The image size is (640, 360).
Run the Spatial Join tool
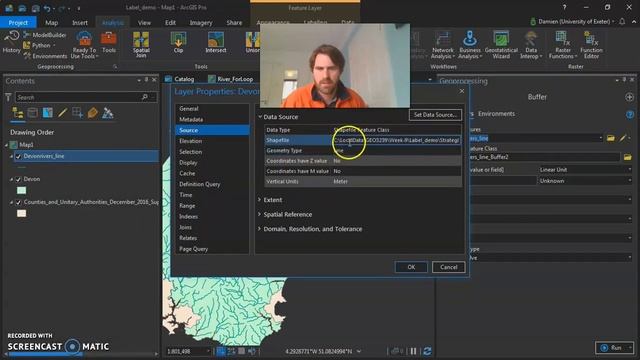[x=141, y=44]
